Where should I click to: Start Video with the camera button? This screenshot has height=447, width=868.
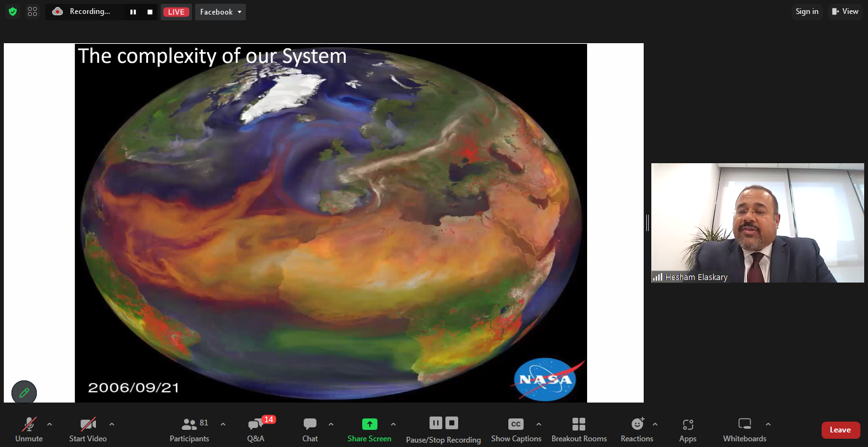(x=88, y=429)
